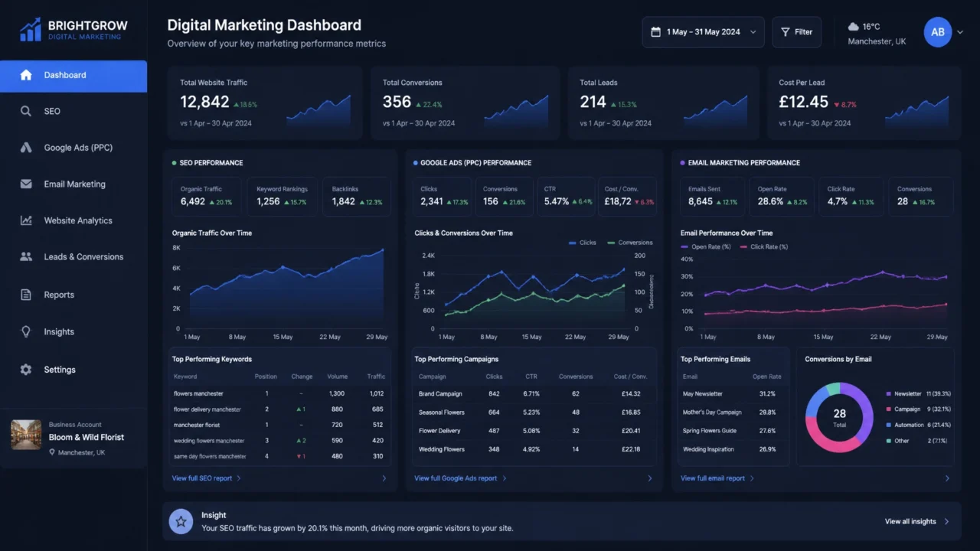The height and width of the screenshot is (551, 980).
Task: Expand the SEO report arrow on card's right
Action: tap(384, 478)
